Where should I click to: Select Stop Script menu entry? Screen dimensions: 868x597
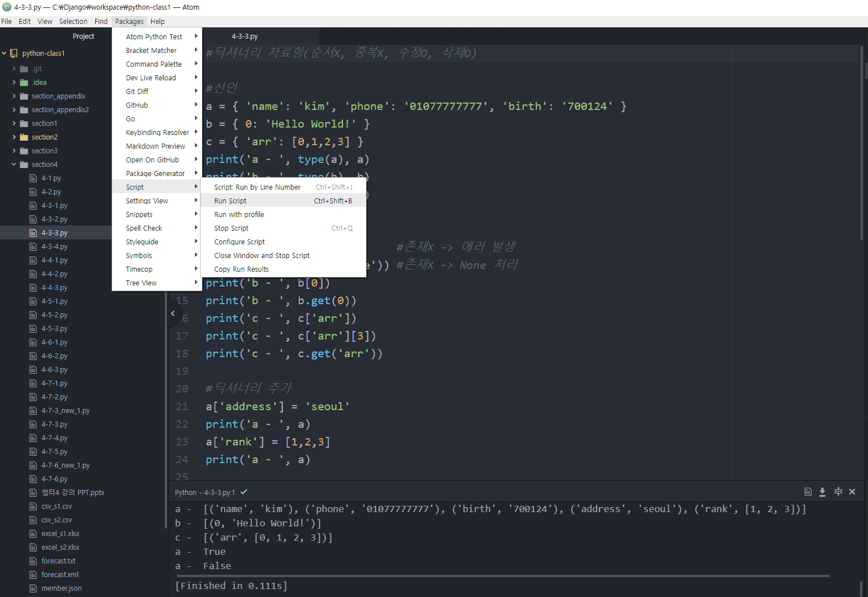point(231,228)
